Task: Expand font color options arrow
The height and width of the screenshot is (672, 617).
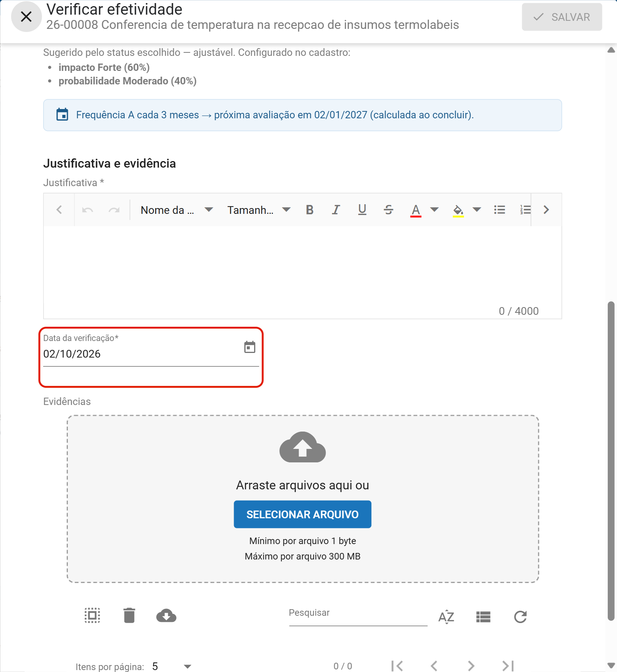Action: point(435,210)
